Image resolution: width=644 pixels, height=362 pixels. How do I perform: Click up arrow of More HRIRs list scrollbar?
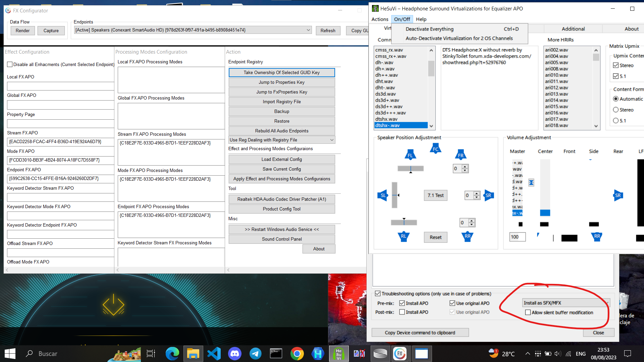596,50
